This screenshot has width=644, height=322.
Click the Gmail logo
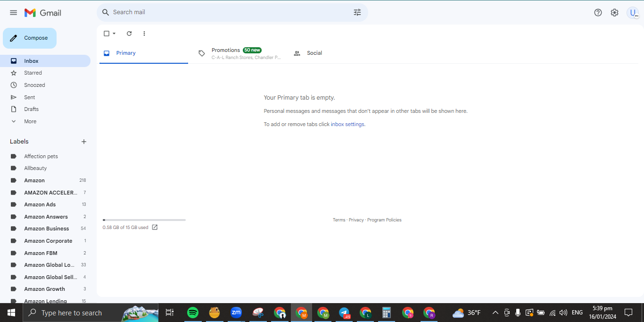(x=43, y=13)
